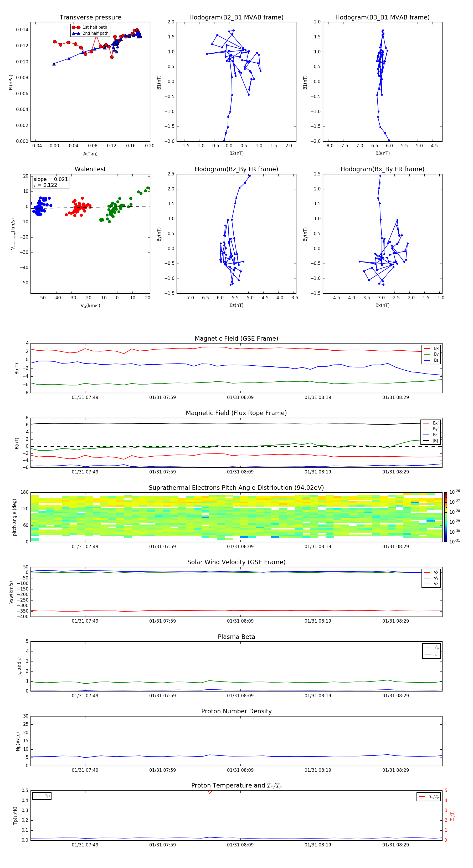
Task: Click the 'Plasma Beta' panel title
Action: (x=236, y=637)
